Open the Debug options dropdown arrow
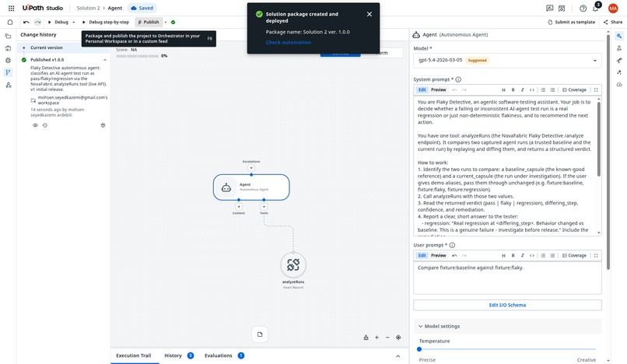 (x=74, y=23)
